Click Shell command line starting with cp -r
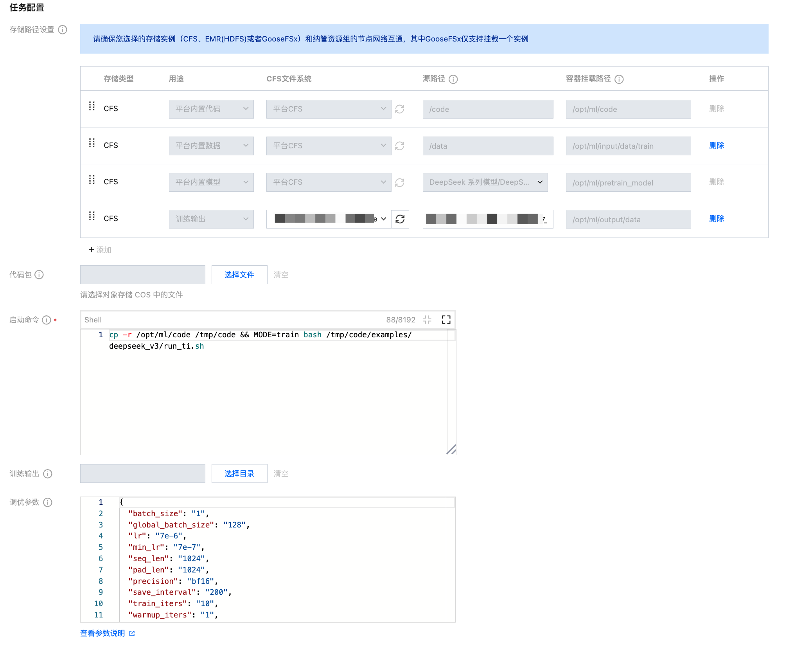Screen dimensions: 812x648 260,335
